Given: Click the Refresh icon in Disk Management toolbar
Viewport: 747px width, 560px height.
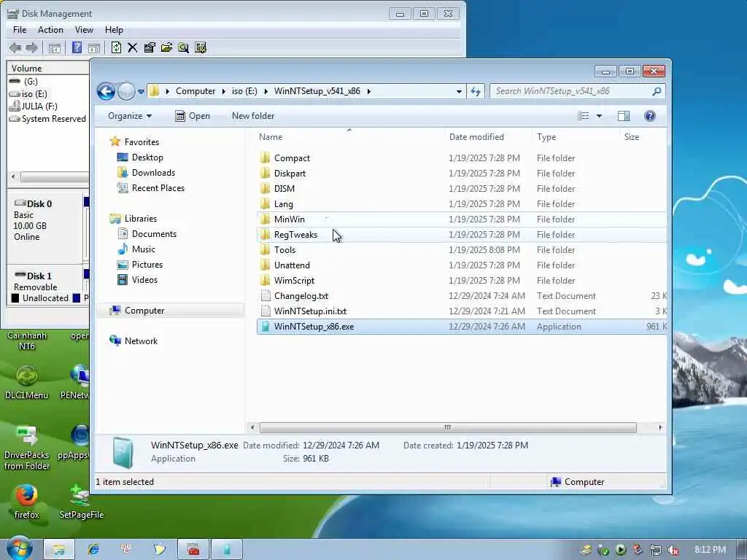Looking at the screenshot, I should [116, 47].
